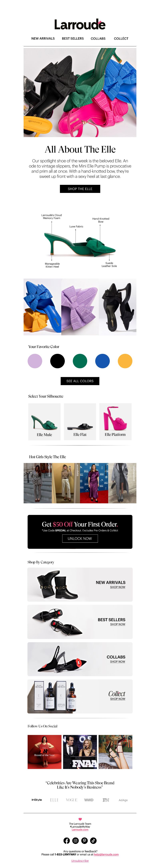Click SHOP NOW under Collect
Image resolution: width=160 pixels, height=868 pixels.
tap(118, 698)
